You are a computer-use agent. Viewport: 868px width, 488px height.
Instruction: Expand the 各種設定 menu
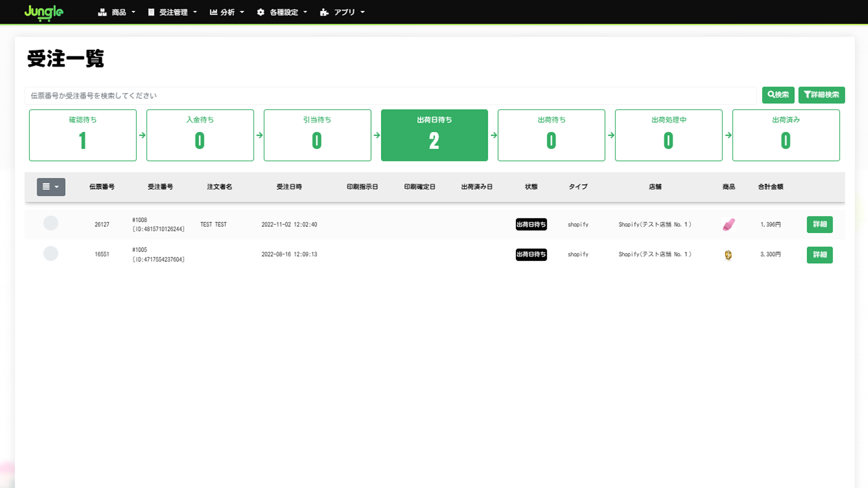pos(282,12)
